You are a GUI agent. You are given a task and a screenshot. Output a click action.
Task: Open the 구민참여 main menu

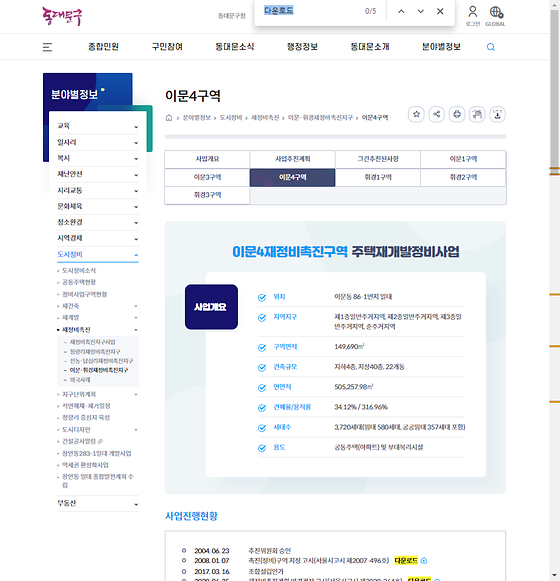[x=167, y=47]
